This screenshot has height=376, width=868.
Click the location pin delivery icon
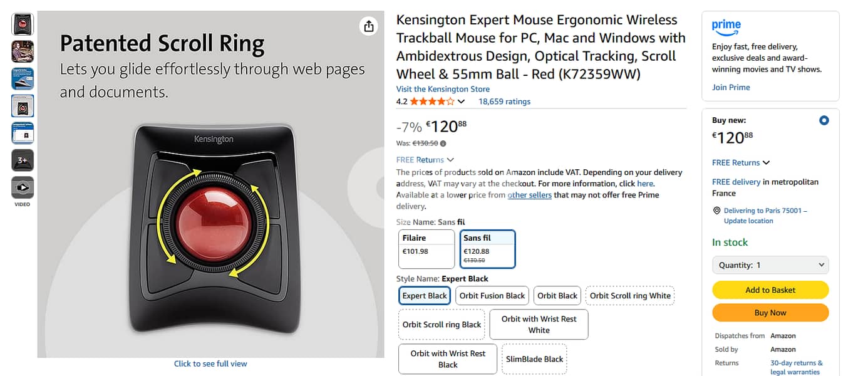pos(716,211)
